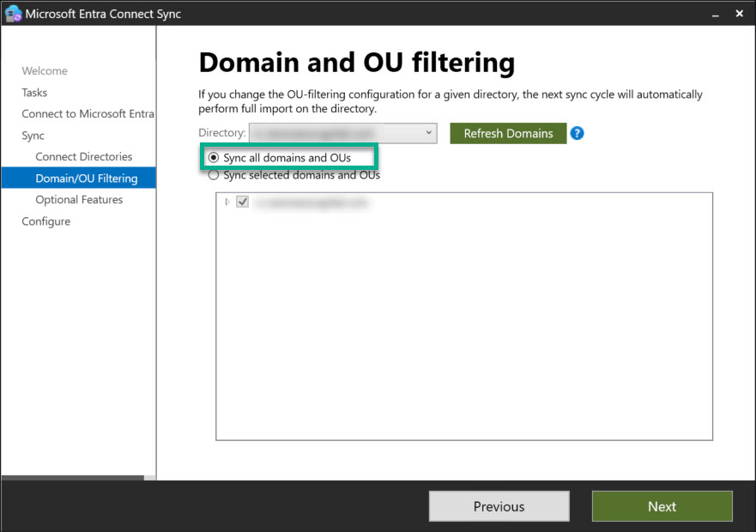
Task: Open the Configure step in the sidebar
Action: coord(45,221)
